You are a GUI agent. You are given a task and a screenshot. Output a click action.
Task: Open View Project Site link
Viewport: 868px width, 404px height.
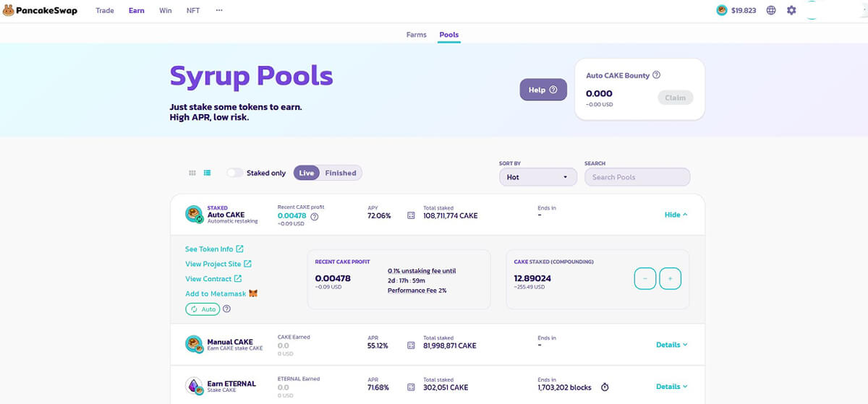[218, 264]
